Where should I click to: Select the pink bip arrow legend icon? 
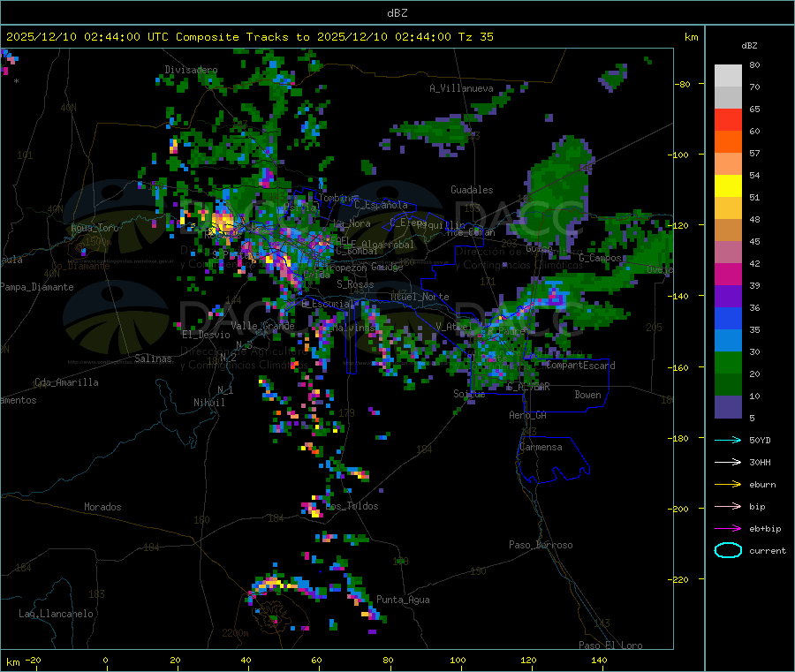point(728,506)
